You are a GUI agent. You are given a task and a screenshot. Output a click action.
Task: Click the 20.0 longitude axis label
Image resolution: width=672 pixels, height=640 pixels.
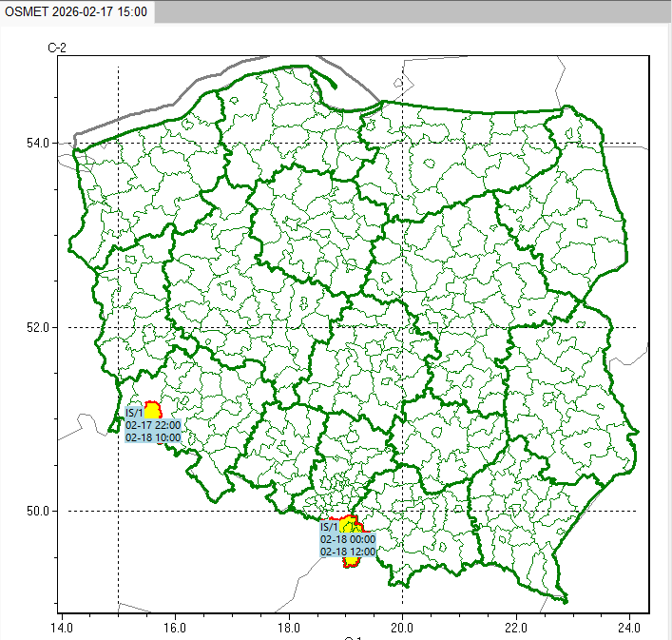click(x=402, y=628)
